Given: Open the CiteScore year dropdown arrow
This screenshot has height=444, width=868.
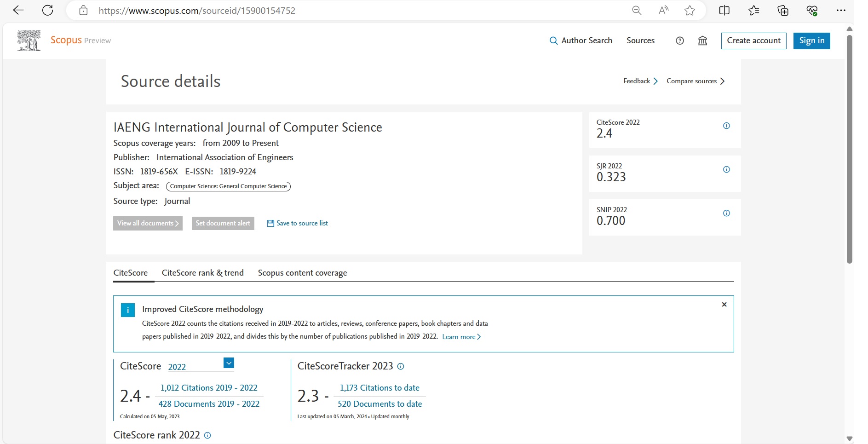Looking at the screenshot, I should pos(229,363).
